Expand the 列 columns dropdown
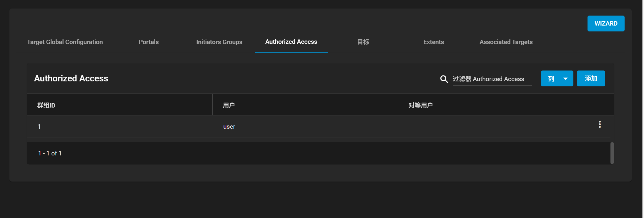 tap(557, 78)
